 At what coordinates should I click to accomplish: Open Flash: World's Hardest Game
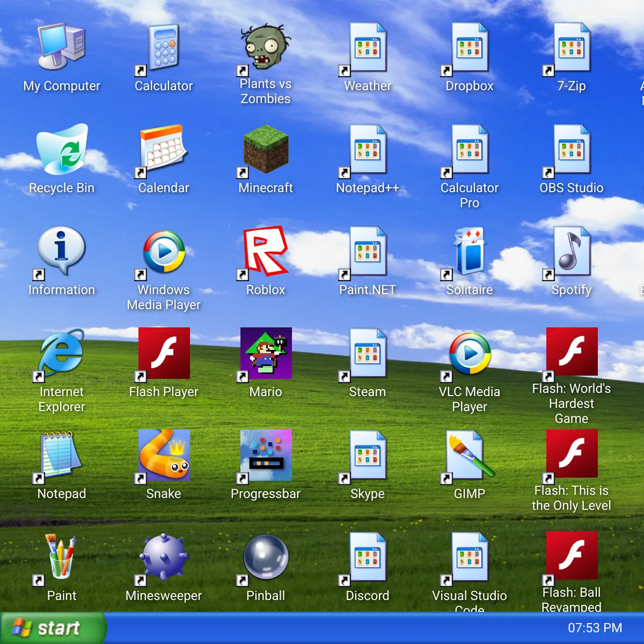(572, 353)
